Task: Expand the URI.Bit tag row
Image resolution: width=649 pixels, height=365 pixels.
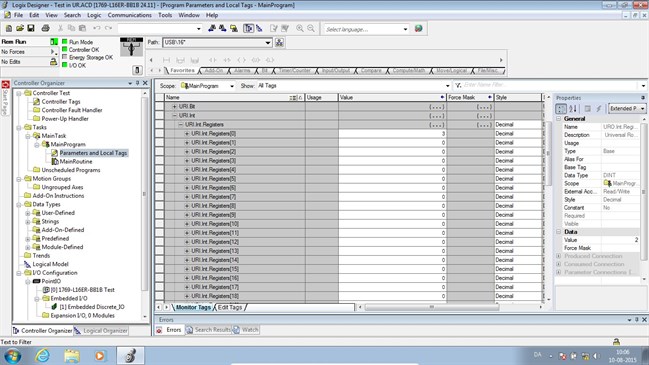Action: pos(175,106)
